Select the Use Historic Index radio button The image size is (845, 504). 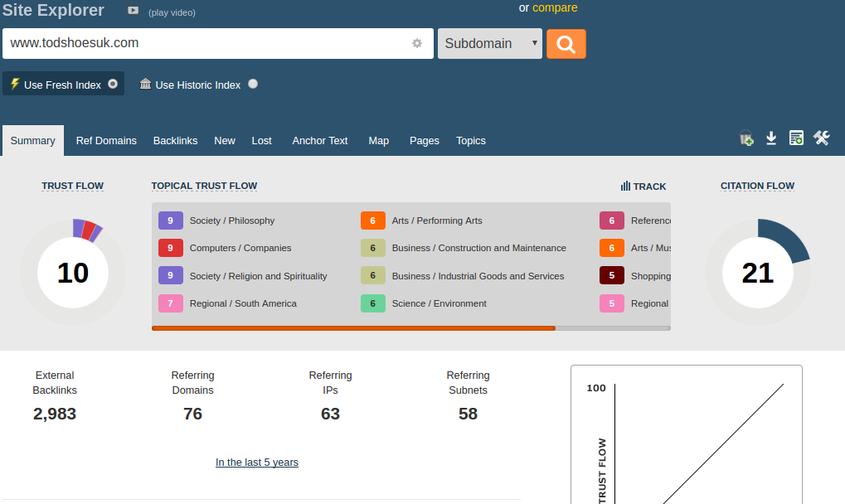pos(253,84)
